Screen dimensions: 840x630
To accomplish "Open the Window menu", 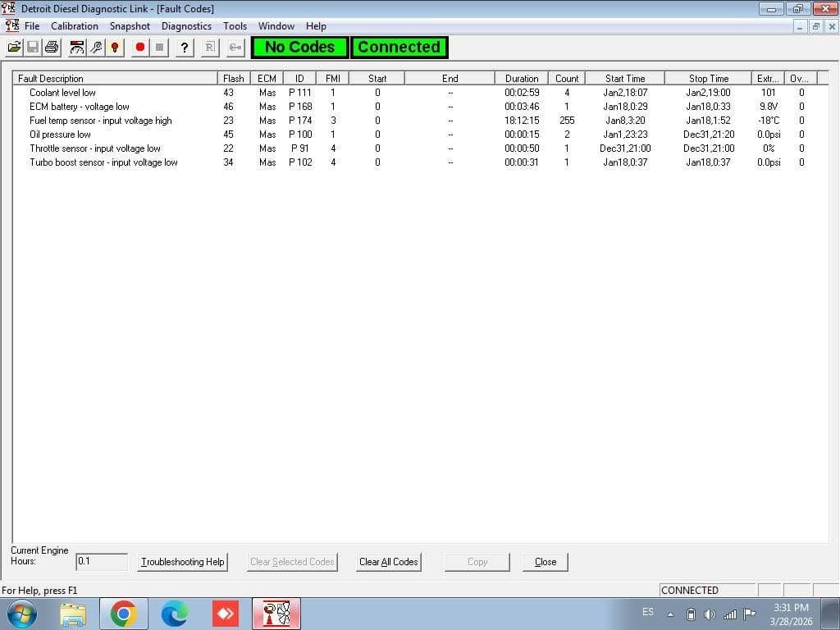I will tap(276, 26).
